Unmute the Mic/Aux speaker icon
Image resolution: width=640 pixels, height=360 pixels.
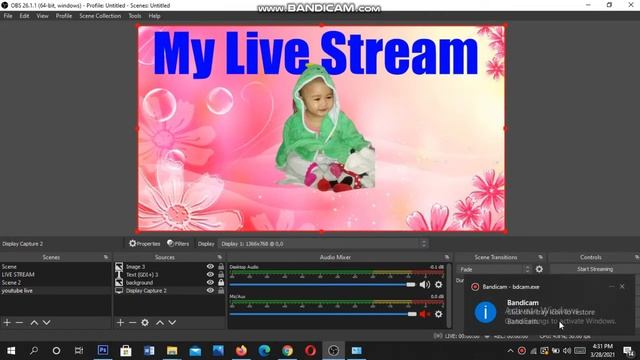click(424, 314)
